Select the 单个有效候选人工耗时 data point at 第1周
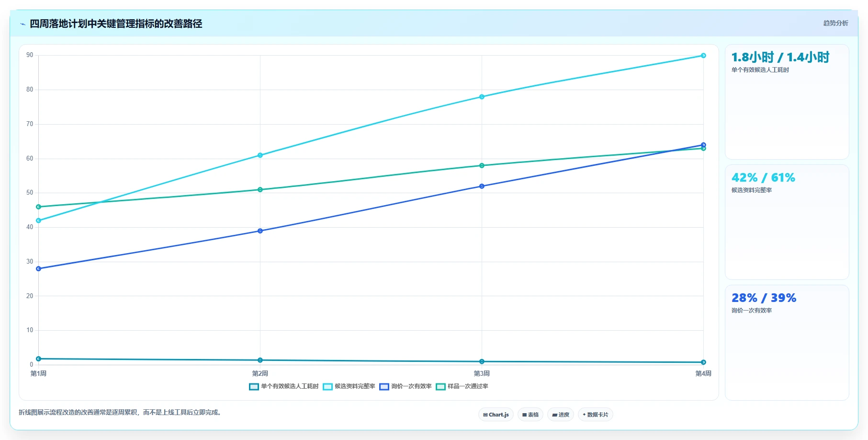 point(38,359)
